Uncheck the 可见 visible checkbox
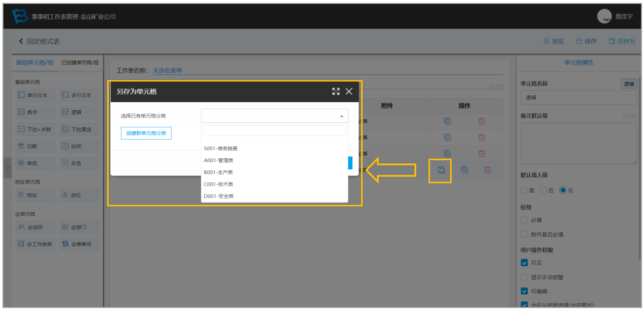This screenshot has width=644, height=310. click(524, 263)
